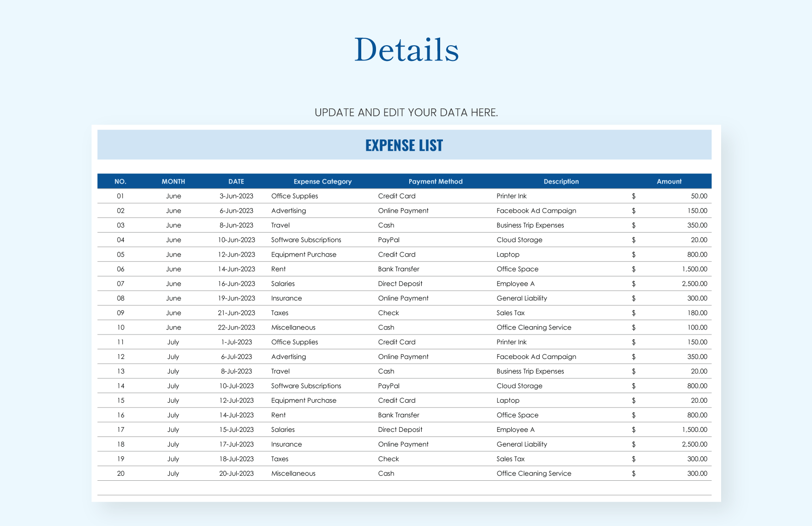Select the Expense Category column header
Image resolution: width=812 pixels, height=526 pixels.
(x=322, y=181)
